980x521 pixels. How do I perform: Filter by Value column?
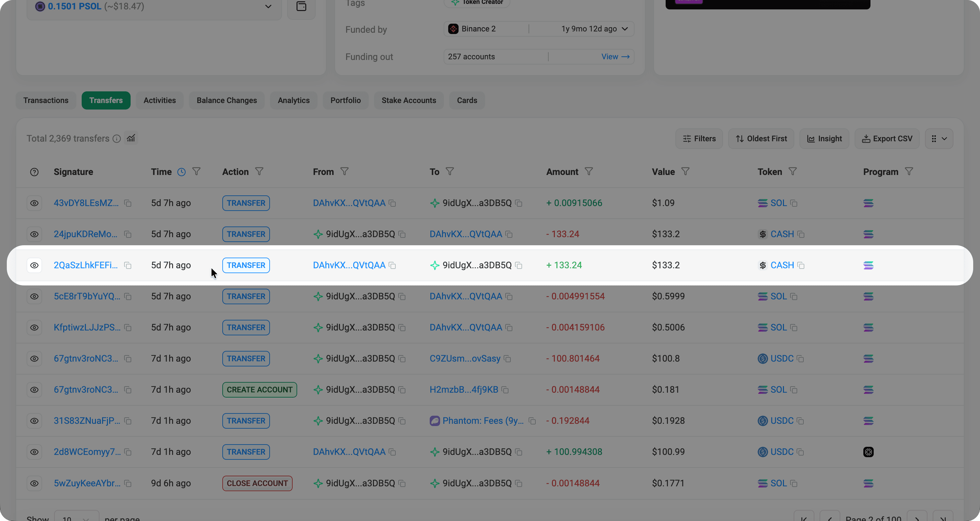(x=685, y=171)
